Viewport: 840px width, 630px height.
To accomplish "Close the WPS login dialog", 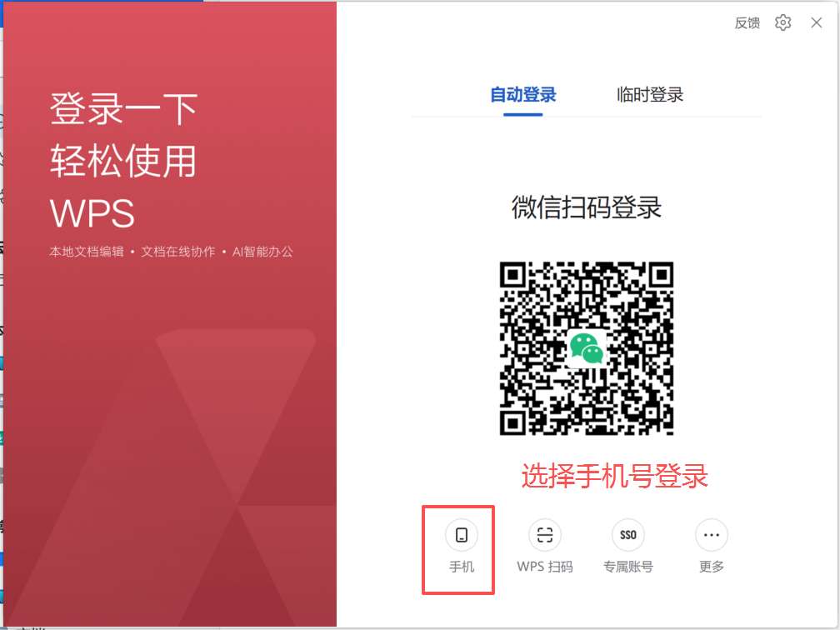I will coord(817,23).
